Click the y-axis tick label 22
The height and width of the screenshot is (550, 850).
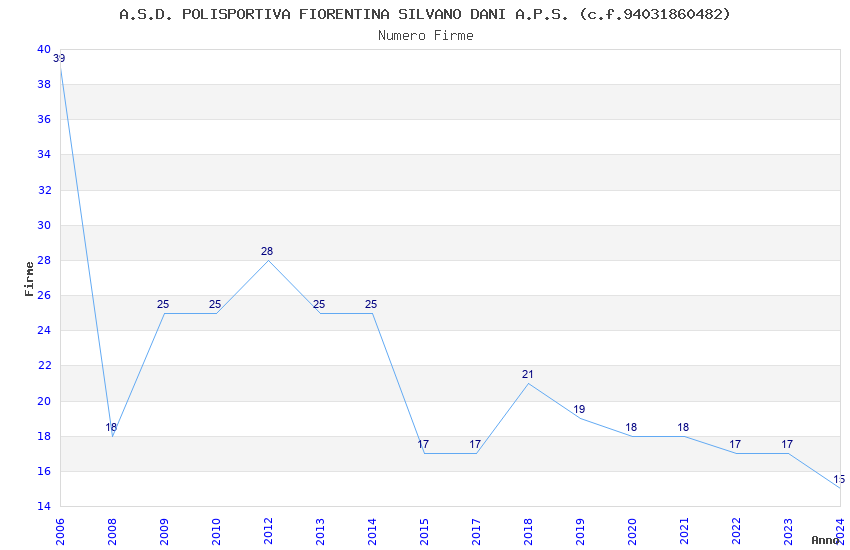click(44, 366)
